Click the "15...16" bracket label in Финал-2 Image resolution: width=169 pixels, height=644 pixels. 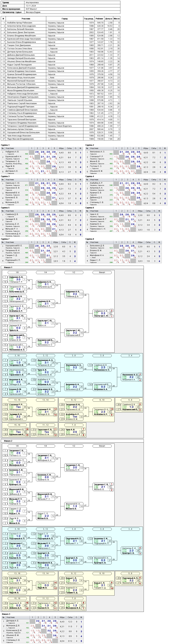tap(17, 598)
